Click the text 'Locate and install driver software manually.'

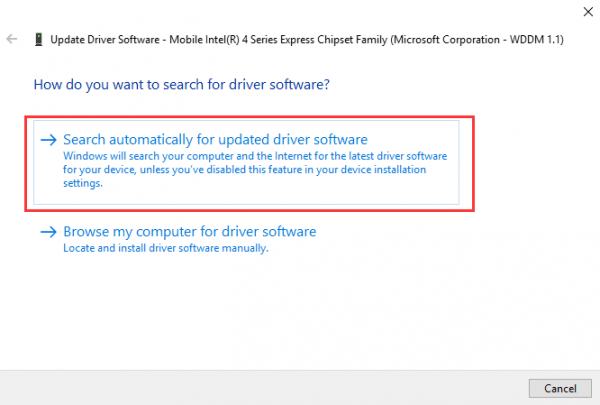click(x=166, y=248)
